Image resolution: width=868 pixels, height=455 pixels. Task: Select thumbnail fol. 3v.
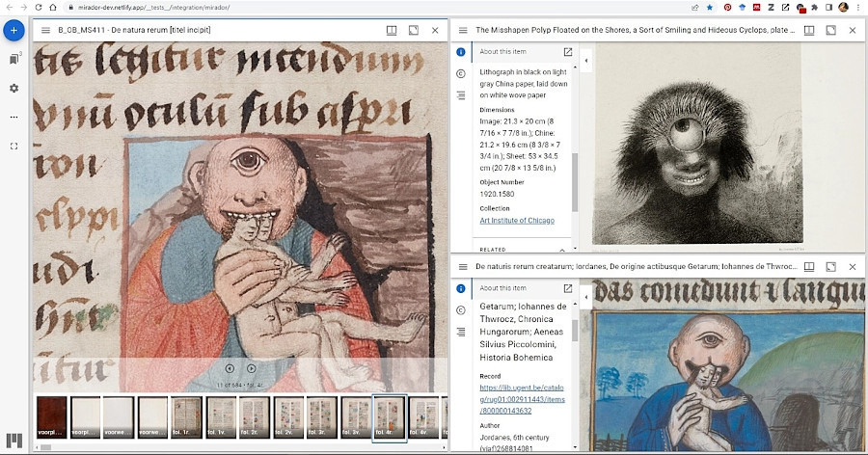[x=356, y=417]
